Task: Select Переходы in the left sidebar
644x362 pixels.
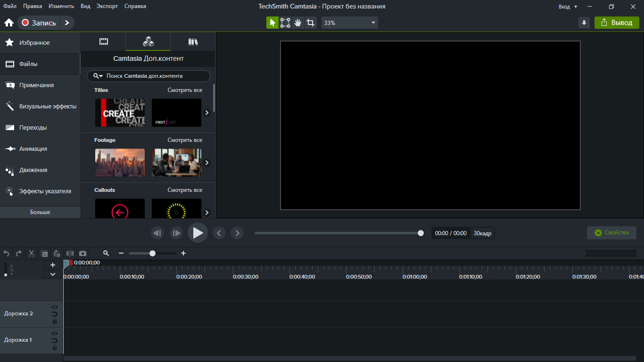Action: click(x=33, y=128)
